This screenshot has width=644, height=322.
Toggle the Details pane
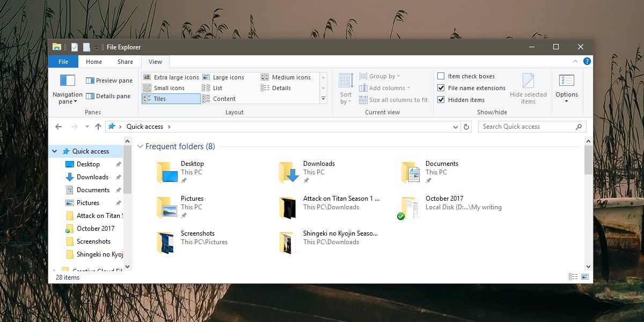109,96
